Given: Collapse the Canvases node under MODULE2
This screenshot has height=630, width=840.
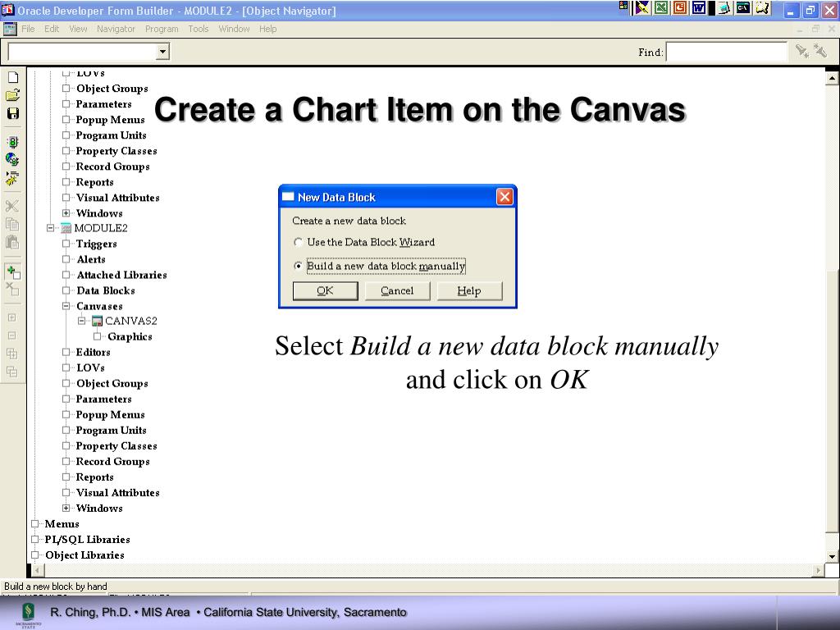Looking at the screenshot, I should 66,307.
